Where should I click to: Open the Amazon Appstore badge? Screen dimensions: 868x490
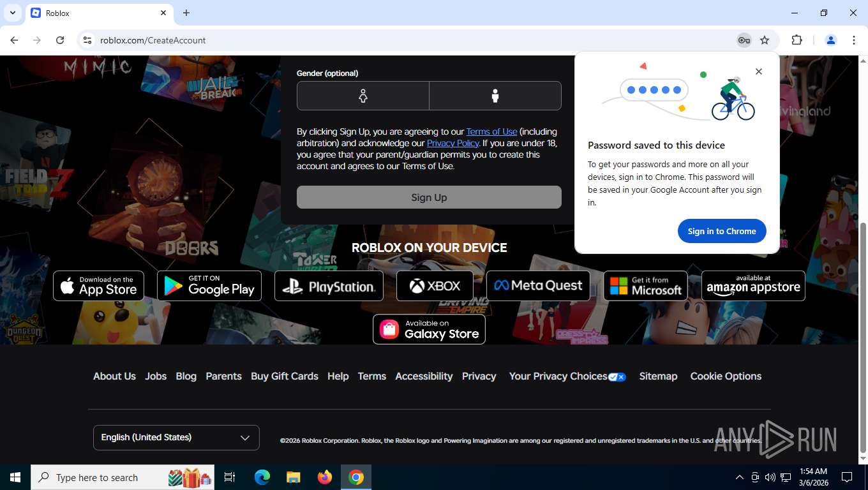753,286
